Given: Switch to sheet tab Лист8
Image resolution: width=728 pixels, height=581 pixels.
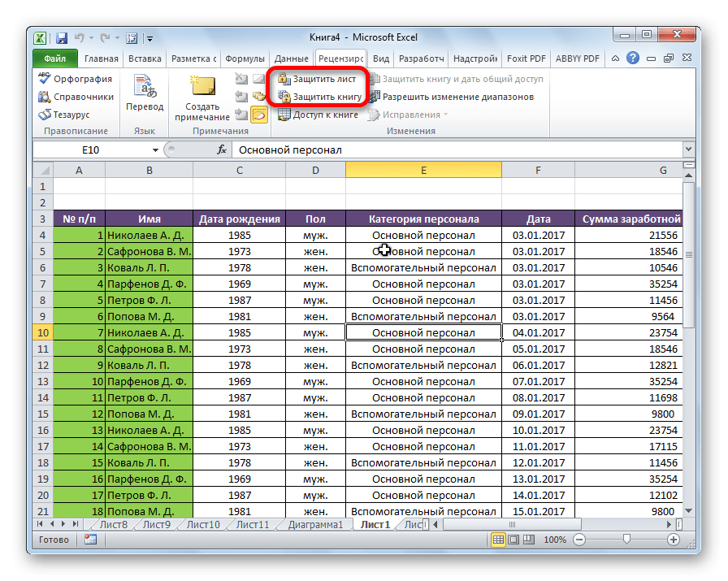Looking at the screenshot, I should tap(114, 525).
